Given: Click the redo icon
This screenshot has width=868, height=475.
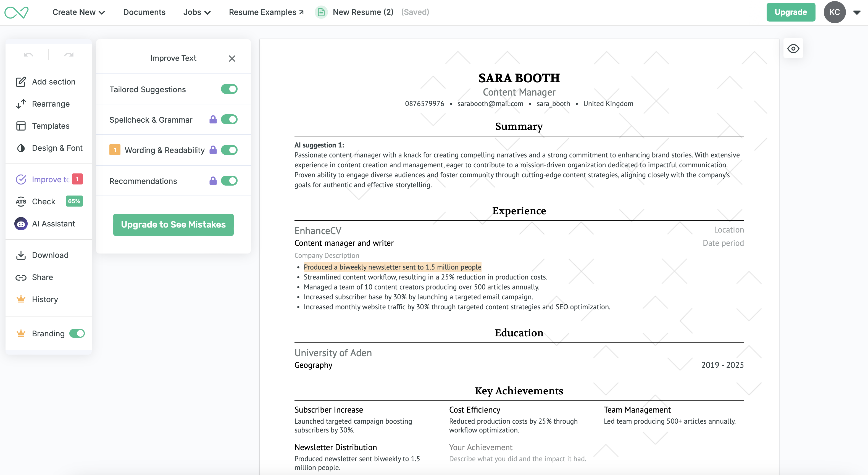Looking at the screenshot, I should point(69,54).
